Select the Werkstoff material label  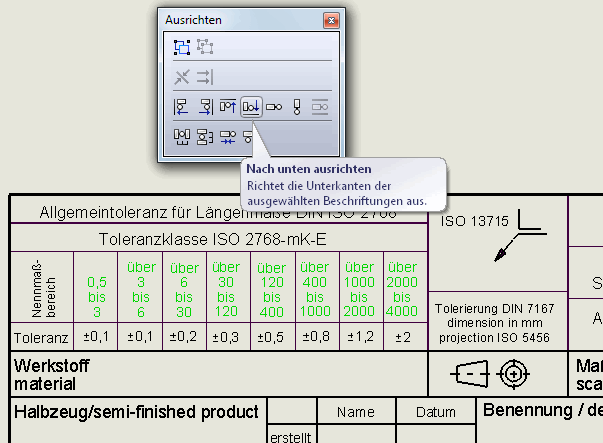tap(52, 375)
